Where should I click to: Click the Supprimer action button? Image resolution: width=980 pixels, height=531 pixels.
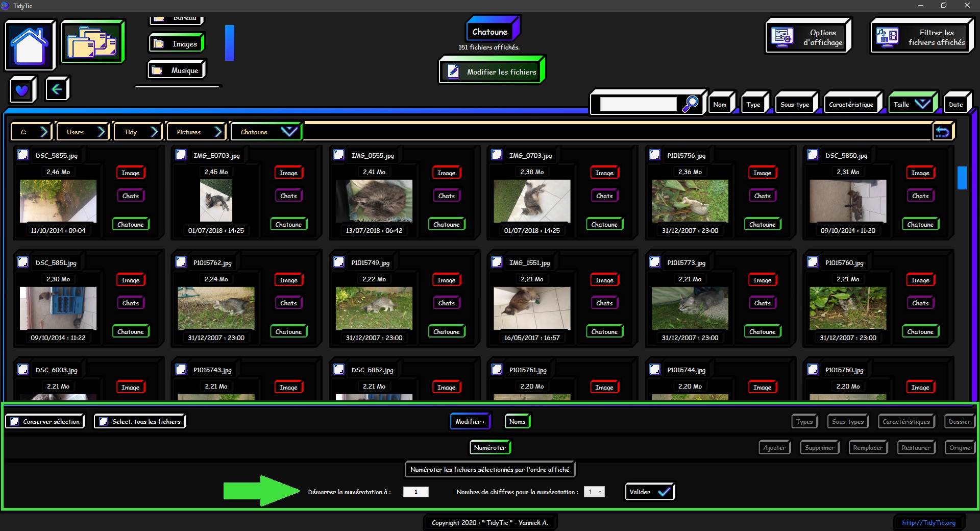(820, 447)
